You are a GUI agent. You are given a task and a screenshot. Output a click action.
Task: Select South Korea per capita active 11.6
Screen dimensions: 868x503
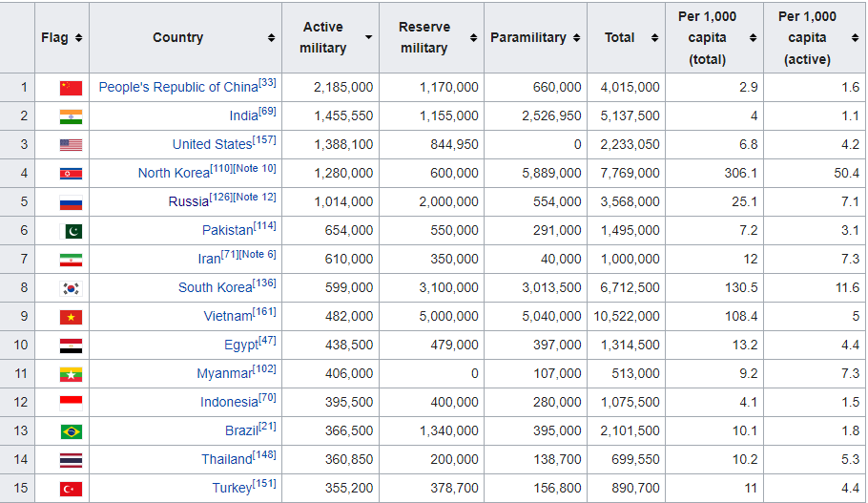(x=848, y=288)
